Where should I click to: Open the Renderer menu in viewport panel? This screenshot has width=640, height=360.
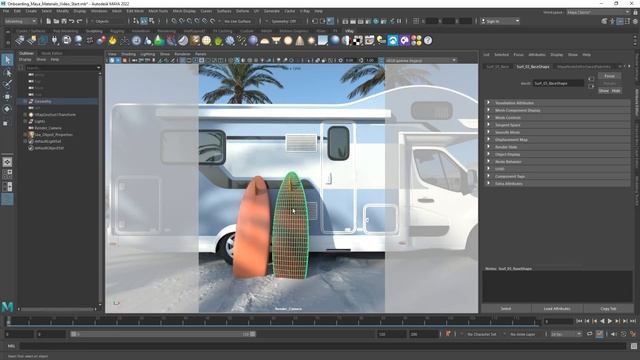182,54
